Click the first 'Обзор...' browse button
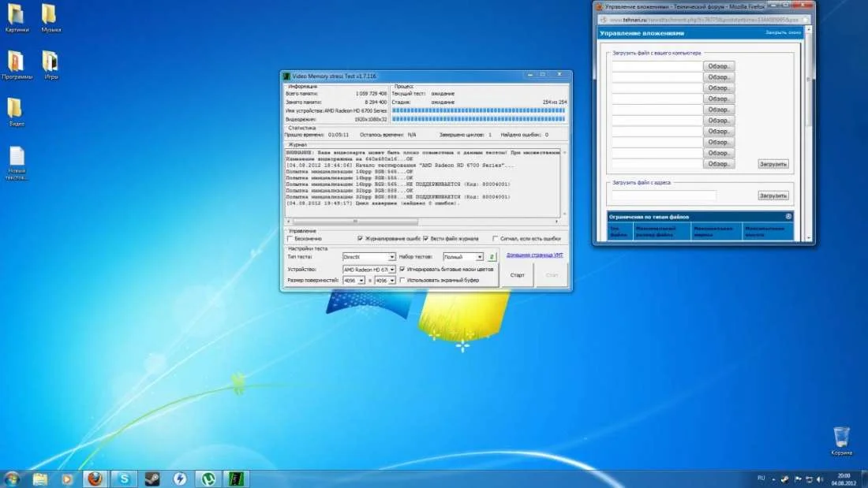This screenshot has height=488, width=868. [719, 66]
